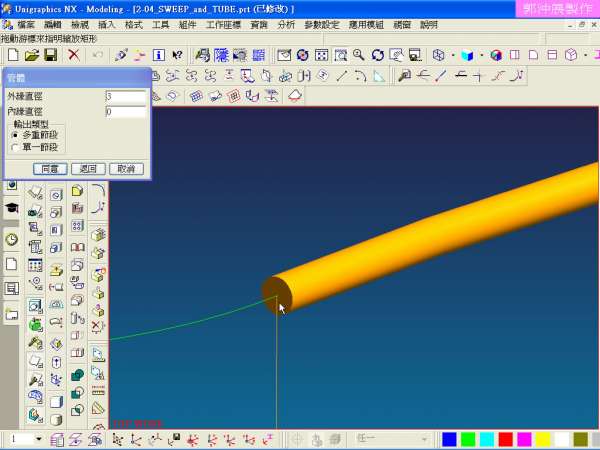Open the graduation cap training tab
The width and height of the screenshot is (600, 450).
tap(12, 208)
